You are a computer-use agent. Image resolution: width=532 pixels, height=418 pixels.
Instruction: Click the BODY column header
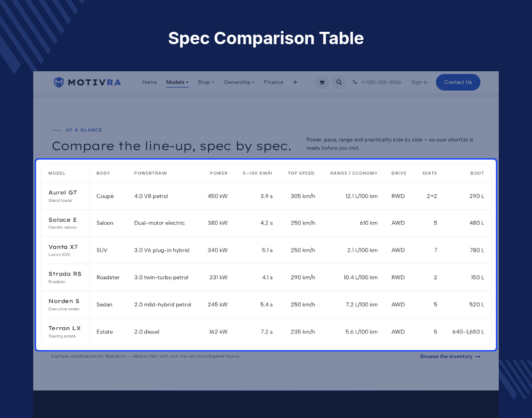pos(103,173)
